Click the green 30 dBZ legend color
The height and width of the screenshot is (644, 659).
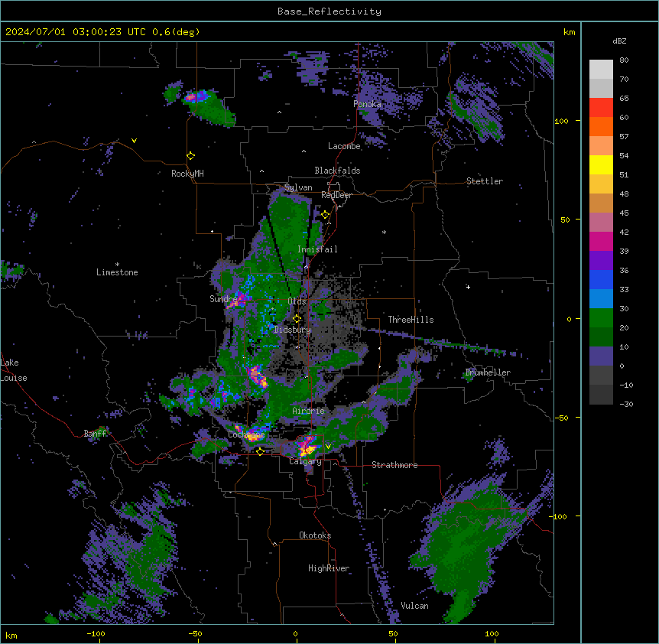tap(601, 318)
